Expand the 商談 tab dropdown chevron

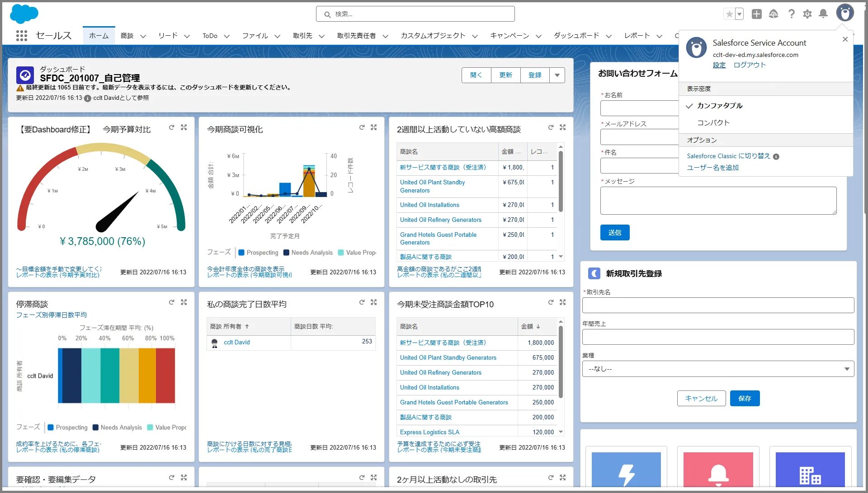click(143, 36)
